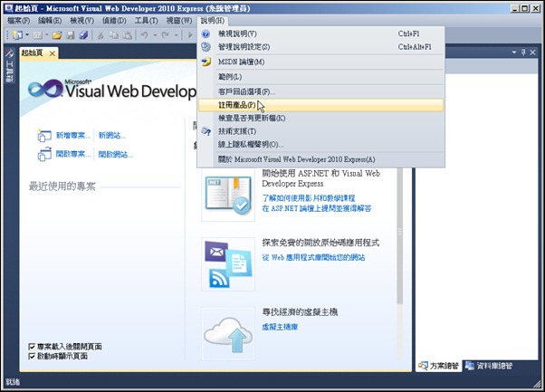
Task: Open the 偵錯(D) menu
Action: 114,21
